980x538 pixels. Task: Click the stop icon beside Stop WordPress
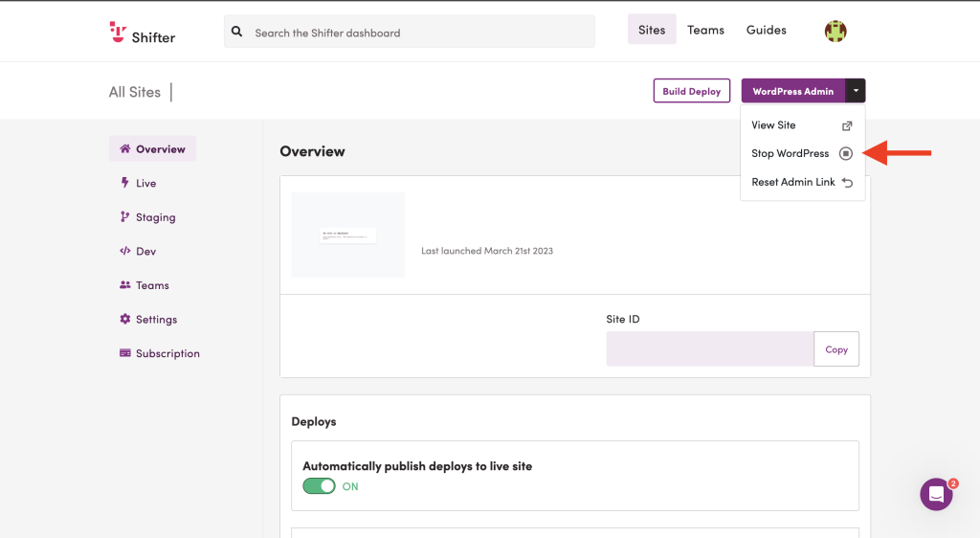click(846, 153)
